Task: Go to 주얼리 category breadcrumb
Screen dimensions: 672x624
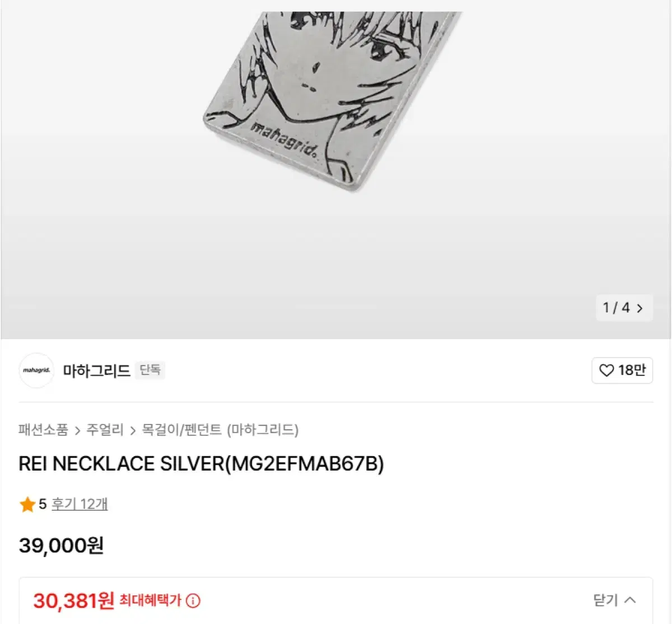Action: (x=105, y=430)
